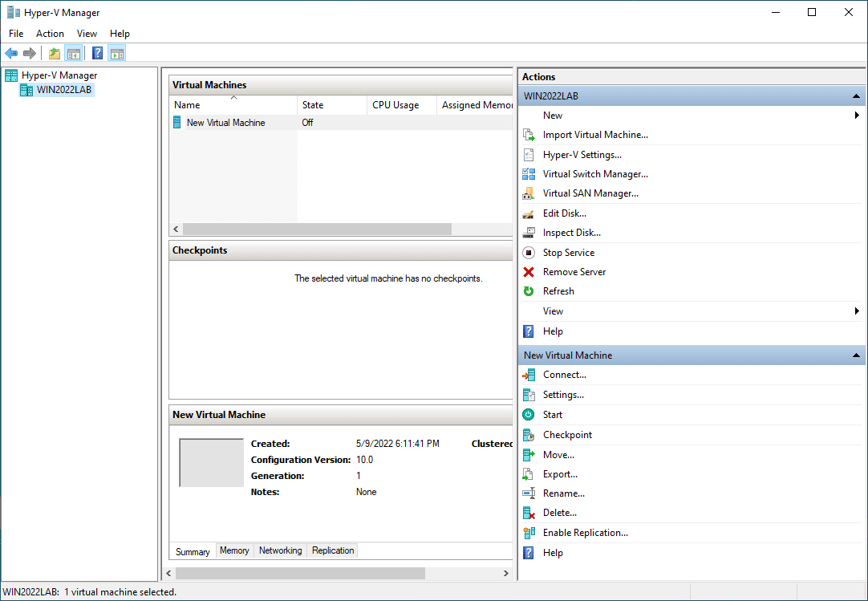868x601 pixels.
Task: Click the Virtual Switch Manager icon
Action: [529, 174]
